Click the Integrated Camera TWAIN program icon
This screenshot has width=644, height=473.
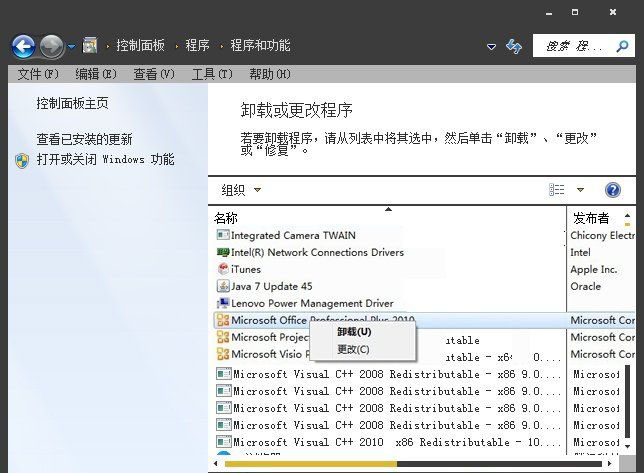(x=223, y=235)
